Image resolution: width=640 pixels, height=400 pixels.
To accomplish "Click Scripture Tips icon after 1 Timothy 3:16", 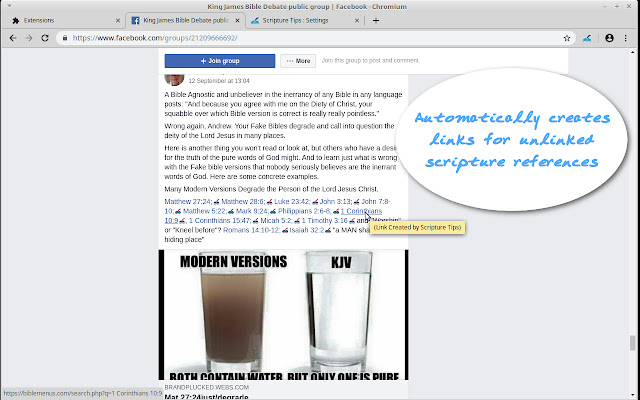I will [x=352, y=221].
